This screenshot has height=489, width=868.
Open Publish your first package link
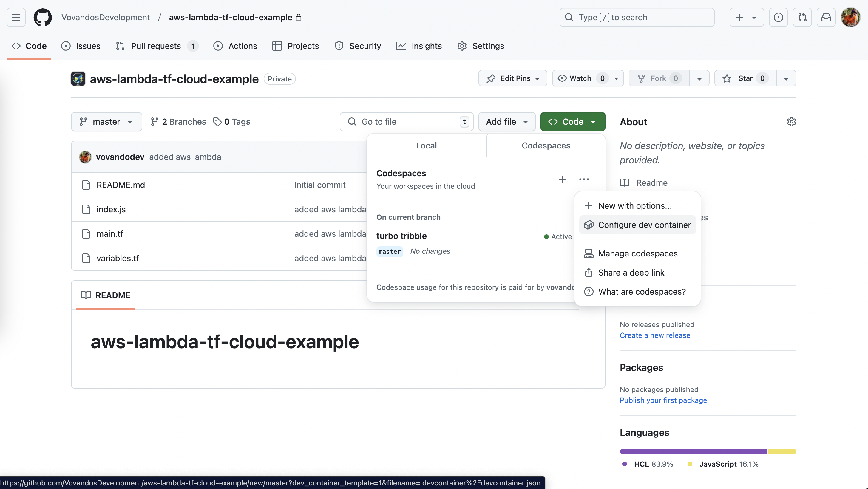(x=663, y=400)
